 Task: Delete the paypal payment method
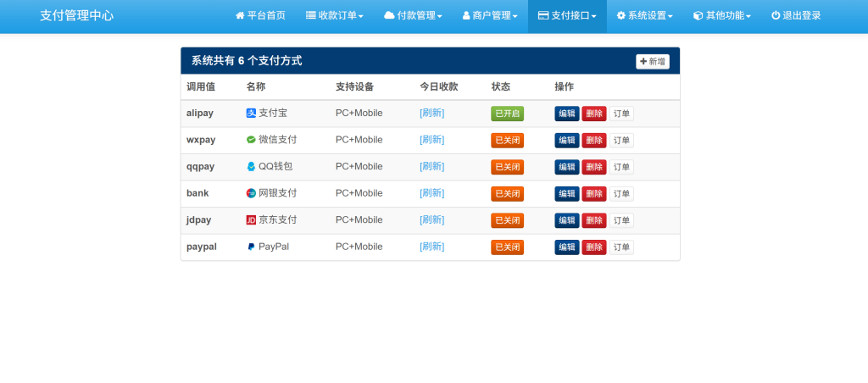pos(594,247)
